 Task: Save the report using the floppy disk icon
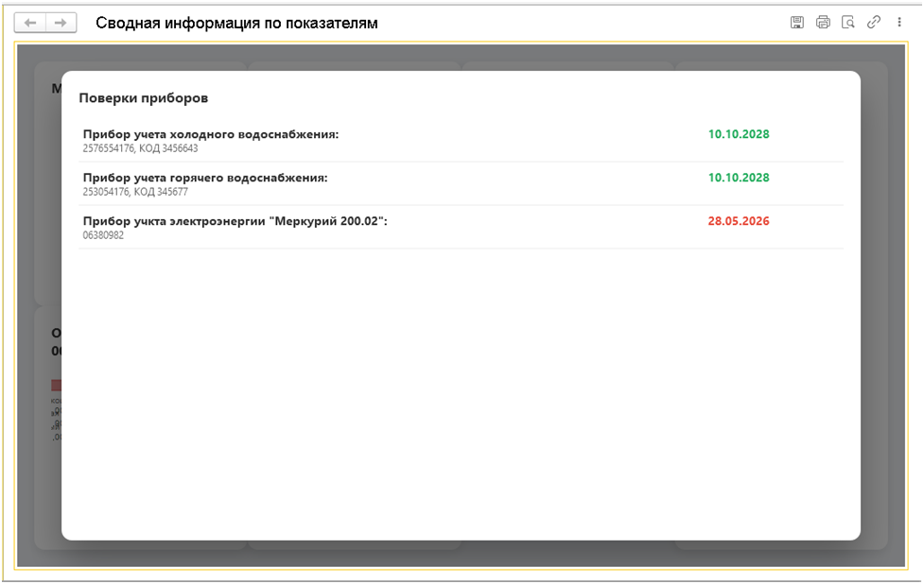pyautogui.click(x=796, y=23)
